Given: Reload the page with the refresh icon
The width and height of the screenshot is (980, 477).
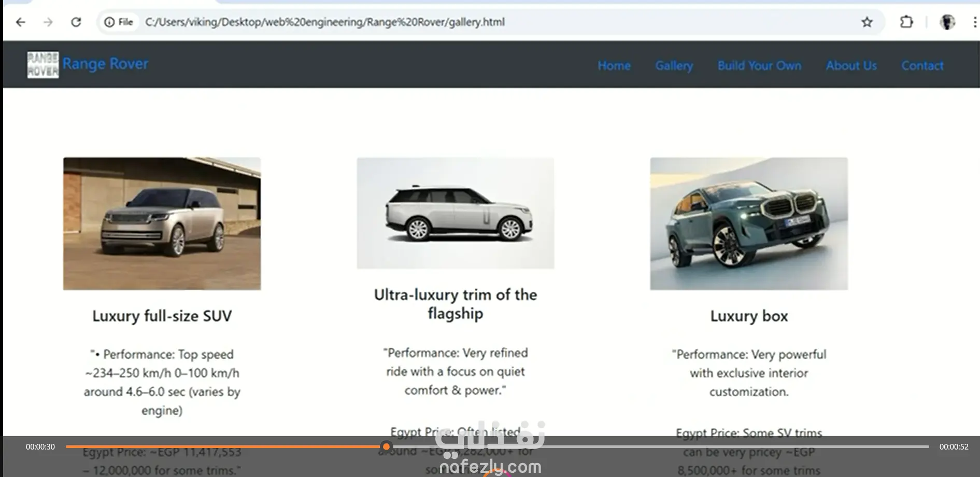Looking at the screenshot, I should [76, 22].
